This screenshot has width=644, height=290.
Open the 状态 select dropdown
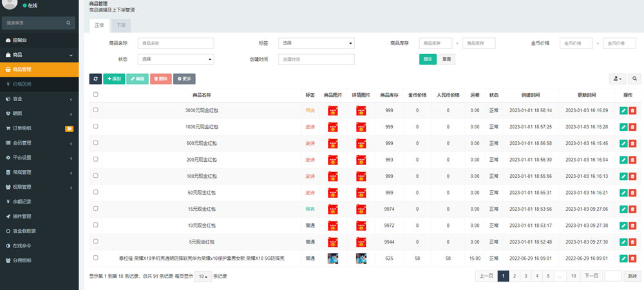175,59
